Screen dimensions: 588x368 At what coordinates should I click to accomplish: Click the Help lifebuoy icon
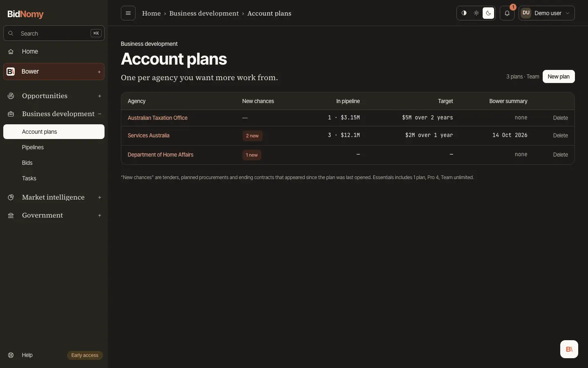(11, 355)
